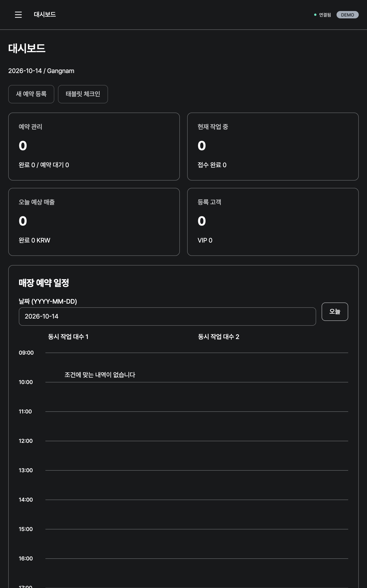The height and width of the screenshot is (588, 367).
Task: Click the DEMO badge
Action: 347,15
